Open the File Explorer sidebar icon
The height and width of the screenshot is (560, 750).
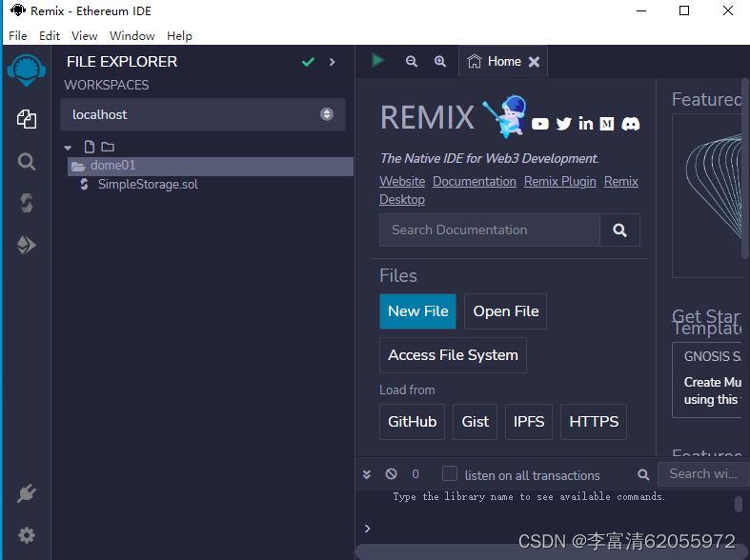pyautogui.click(x=27, y=119)
